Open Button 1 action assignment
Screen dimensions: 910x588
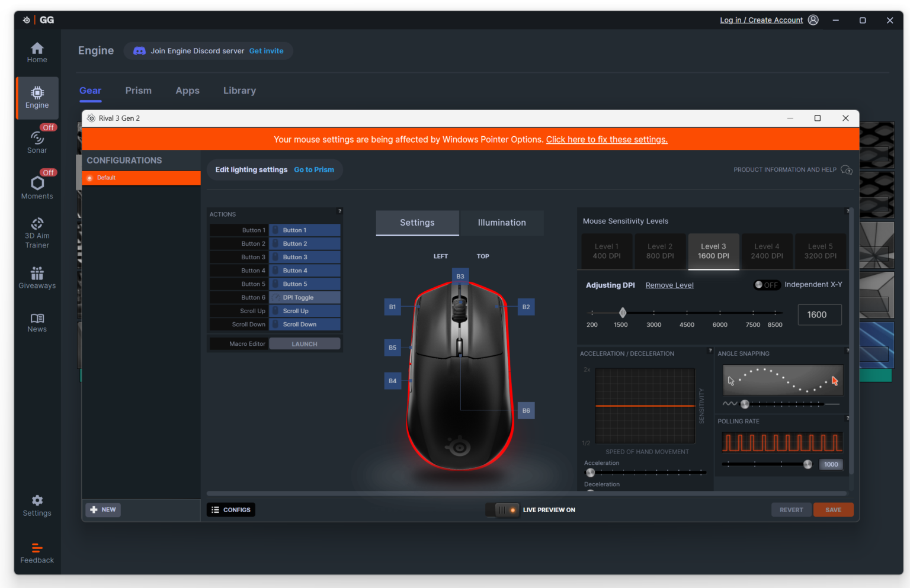(x=305, y=230)
